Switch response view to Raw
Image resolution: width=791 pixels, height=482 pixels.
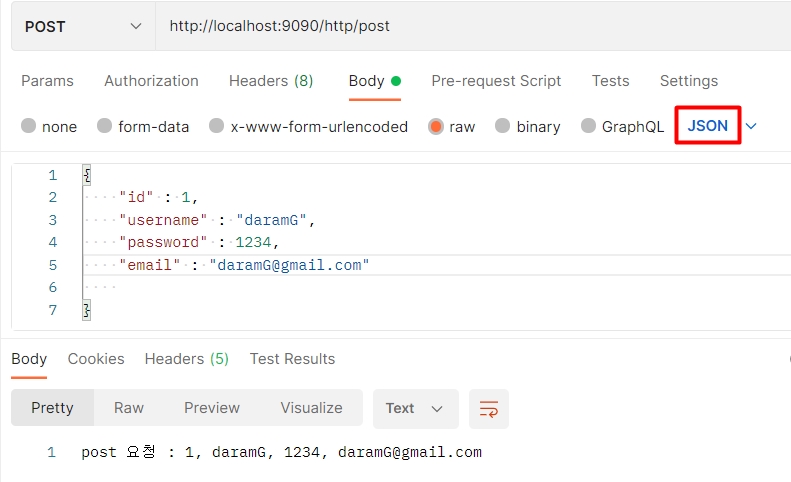129,408
